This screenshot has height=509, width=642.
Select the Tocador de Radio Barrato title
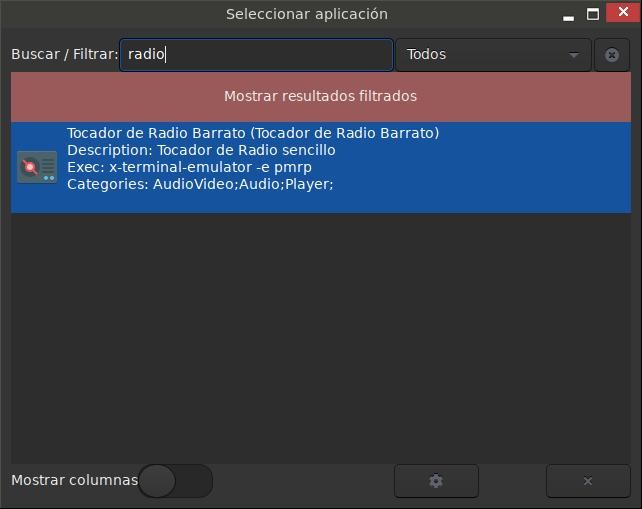253,133
